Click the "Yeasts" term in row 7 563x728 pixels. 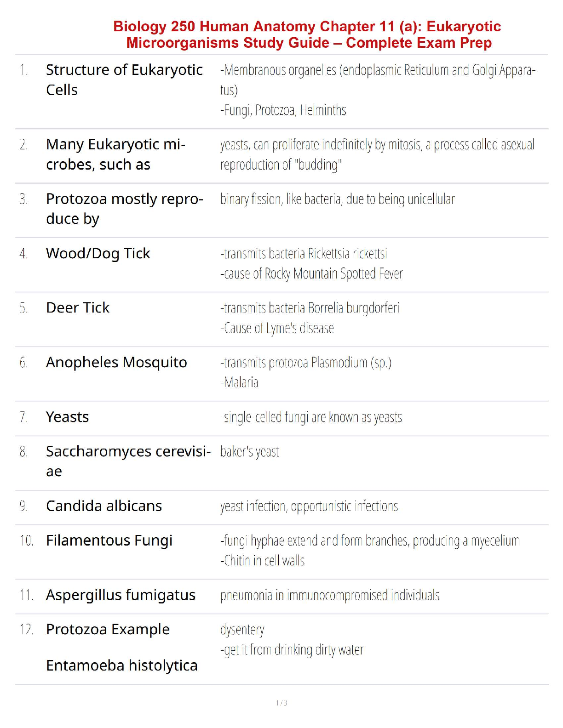(x=67, y=417)
